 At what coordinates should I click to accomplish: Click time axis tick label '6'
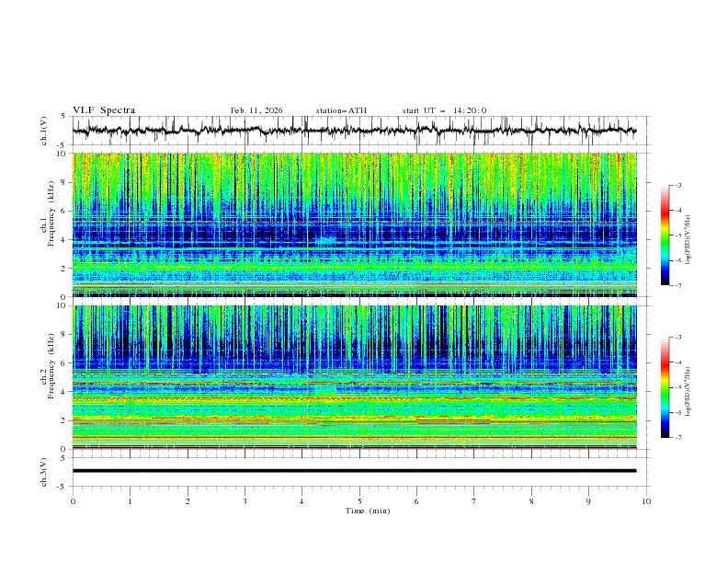(416, 501)
